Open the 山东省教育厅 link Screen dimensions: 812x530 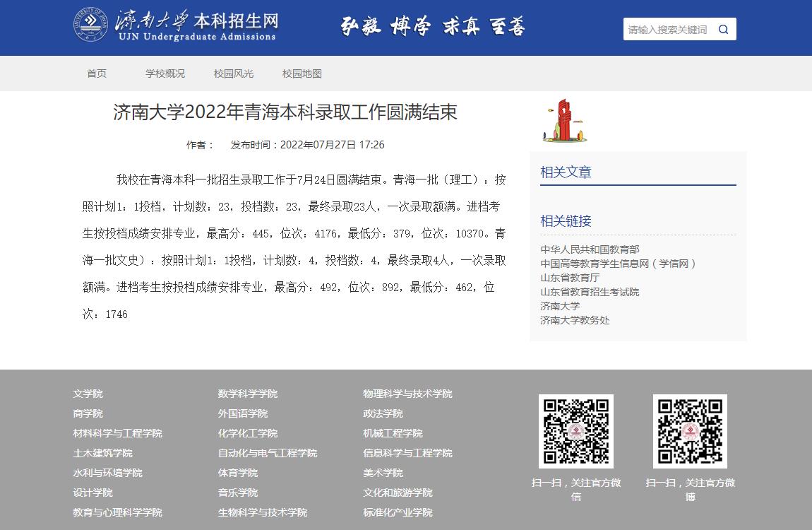click(570, 278)
